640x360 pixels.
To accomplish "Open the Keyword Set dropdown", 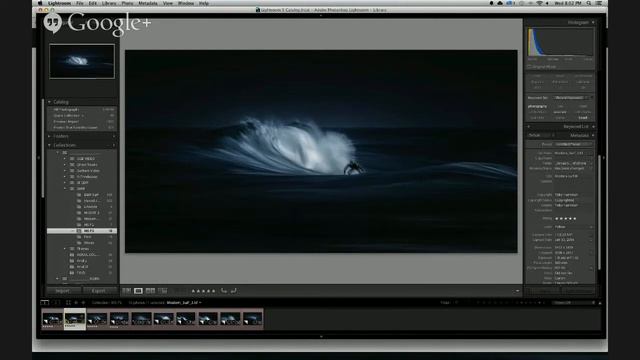I will click(573, 98).
